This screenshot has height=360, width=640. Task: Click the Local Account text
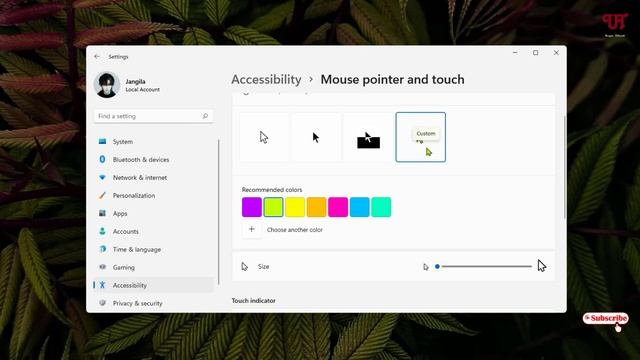(142, 90)
